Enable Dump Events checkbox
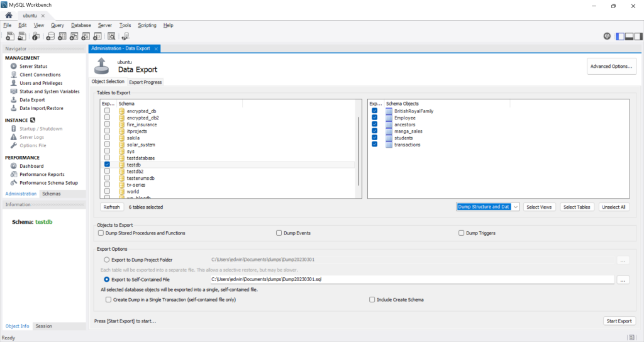The width and height of the screenshot is (644, 342). [x=279, y=233]
